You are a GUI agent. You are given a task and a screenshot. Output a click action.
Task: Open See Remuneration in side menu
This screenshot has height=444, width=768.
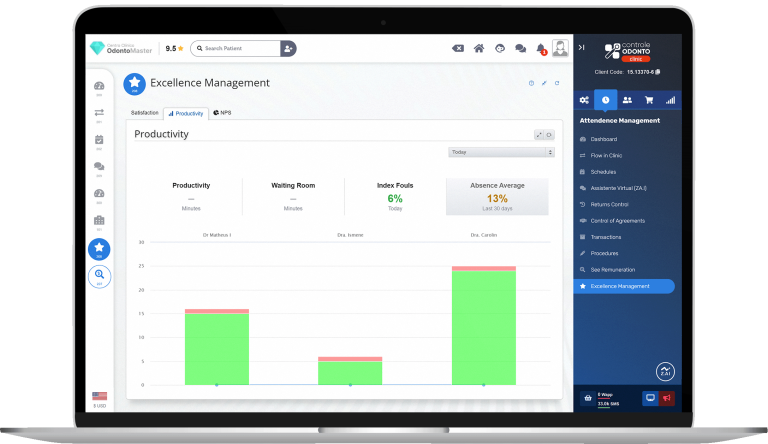(x=618, y=270)
